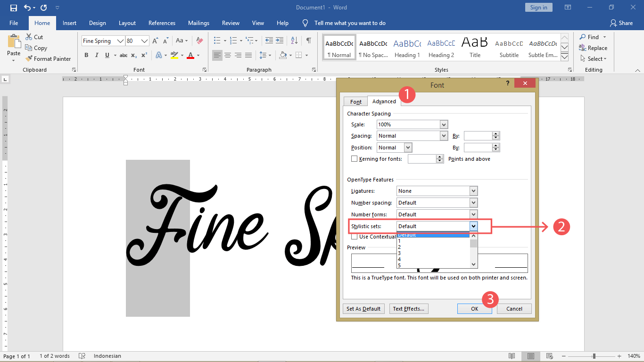Show paragraph marks with the pilcrow icon
644x362 pixels.
[308, 41]
